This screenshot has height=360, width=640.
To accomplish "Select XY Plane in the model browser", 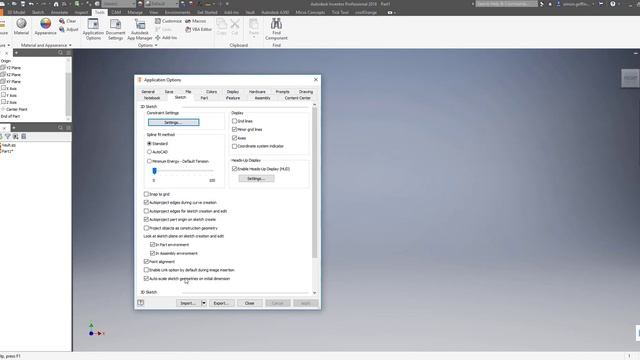I will [11, 82].
